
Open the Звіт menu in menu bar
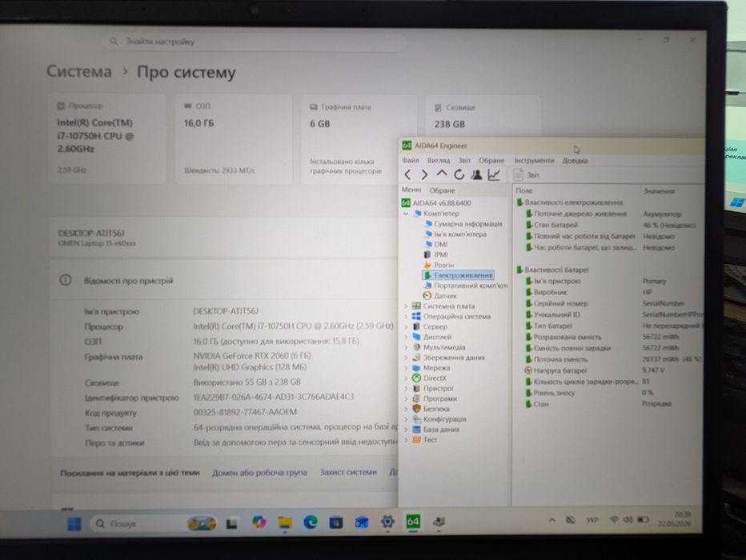(464, 160)
